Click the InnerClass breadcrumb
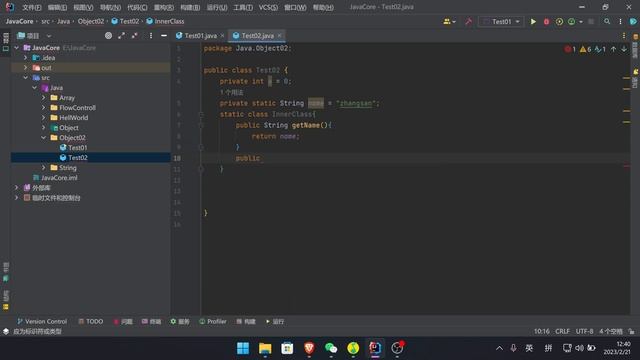The image size is (640, 360). pos(165,21)
